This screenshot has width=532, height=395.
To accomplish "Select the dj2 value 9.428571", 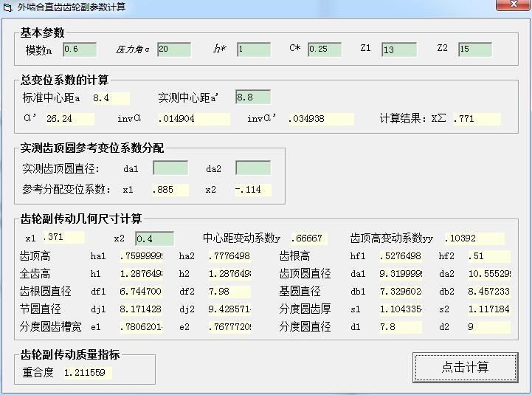I will point(229,309).
